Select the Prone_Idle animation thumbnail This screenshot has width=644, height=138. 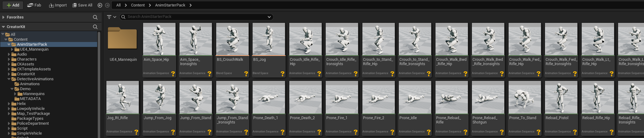click(415, 98)
